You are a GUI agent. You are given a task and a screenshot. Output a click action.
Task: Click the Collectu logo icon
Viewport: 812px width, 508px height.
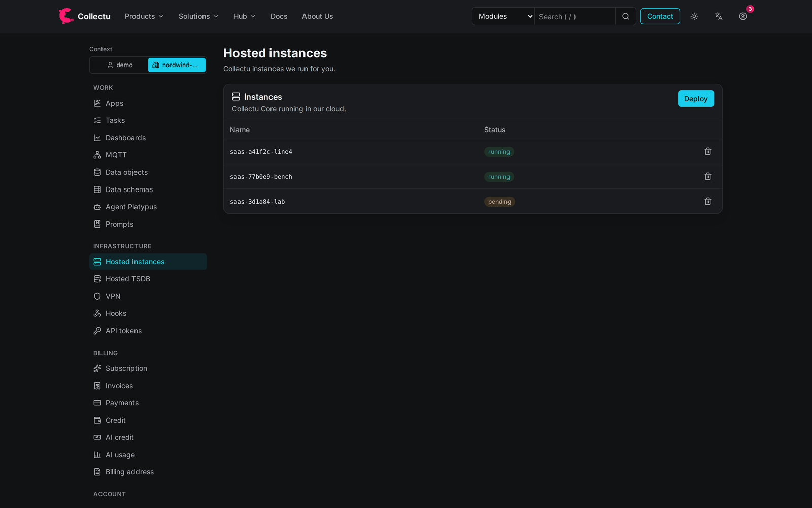pos(66,16)
